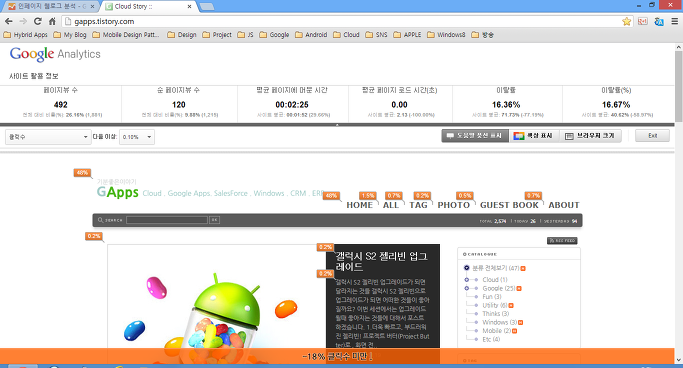Click the translate extension icon
This screenshot has height=368, width=683.
659,21
